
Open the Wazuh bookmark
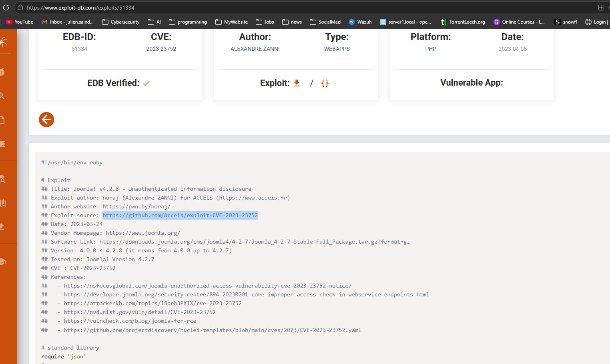360,22
